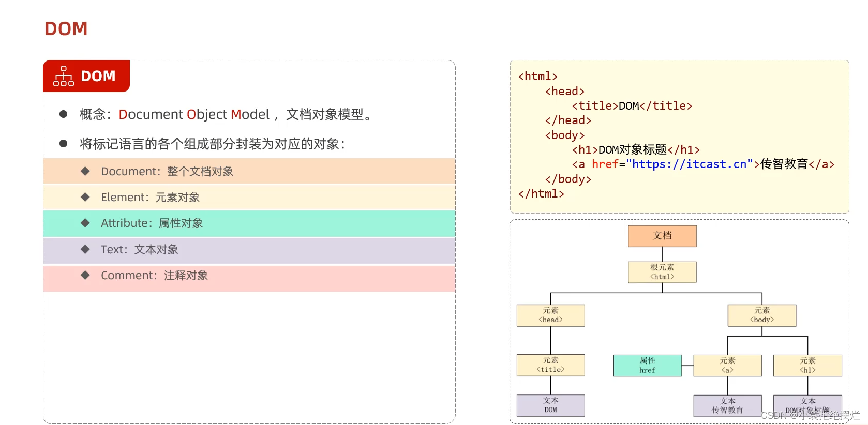Select the 文本 传智教育 node
The width and height of the screenshot is (868, 425).
(727, 406)
